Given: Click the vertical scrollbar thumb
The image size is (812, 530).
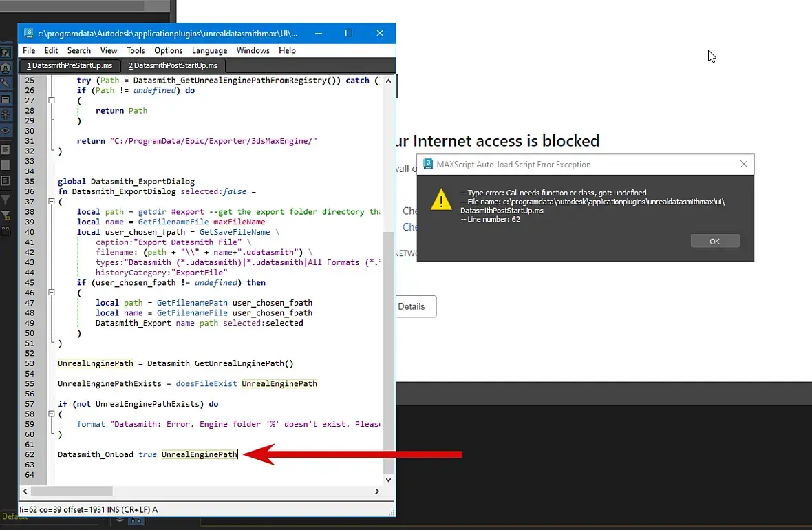Looking at the screenshot, I should 388,352.
